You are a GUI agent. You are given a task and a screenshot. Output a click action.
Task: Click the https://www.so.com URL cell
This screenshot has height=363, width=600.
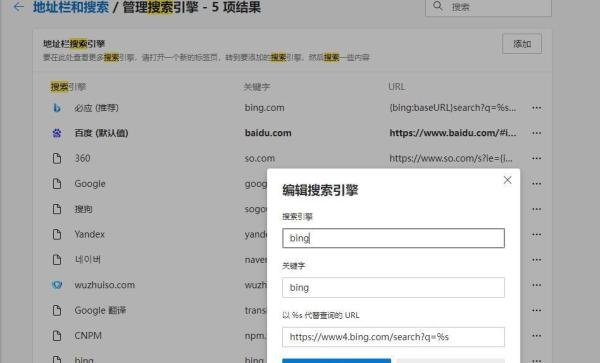pos(451,158)
